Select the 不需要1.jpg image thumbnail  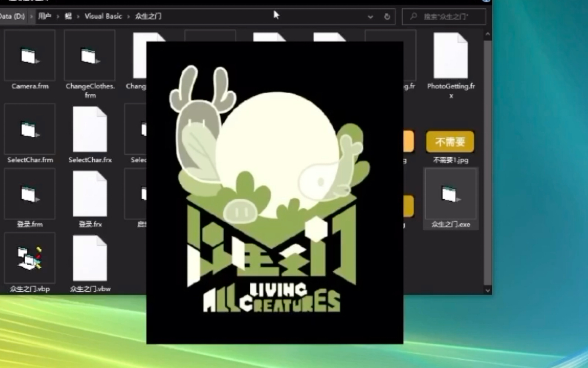(x=450, y=142)
